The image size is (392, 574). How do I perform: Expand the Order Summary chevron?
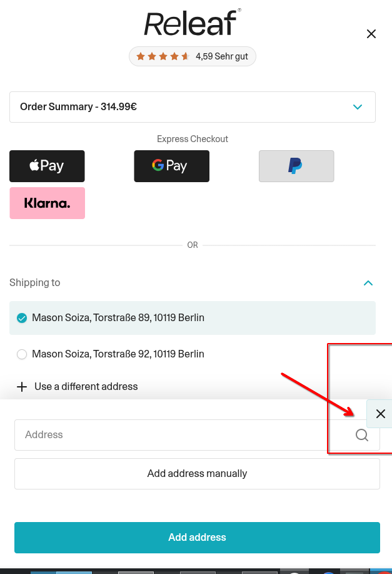(x=358, y=107)
